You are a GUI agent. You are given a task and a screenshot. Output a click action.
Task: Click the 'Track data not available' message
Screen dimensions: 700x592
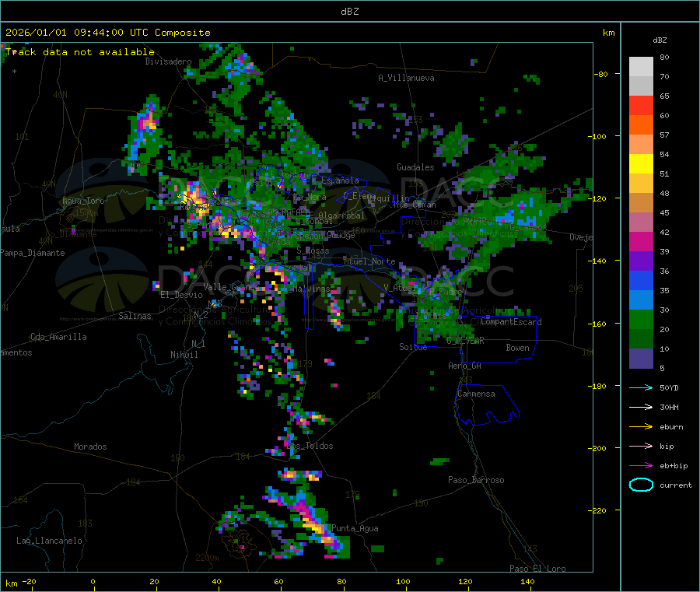[x=80, y=52]
